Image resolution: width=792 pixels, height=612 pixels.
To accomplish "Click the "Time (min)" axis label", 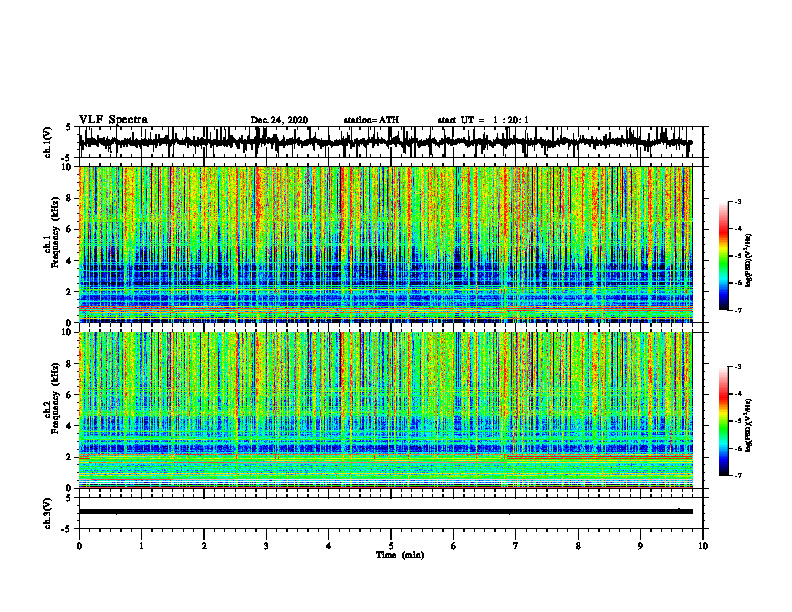I will click(400, 555).
